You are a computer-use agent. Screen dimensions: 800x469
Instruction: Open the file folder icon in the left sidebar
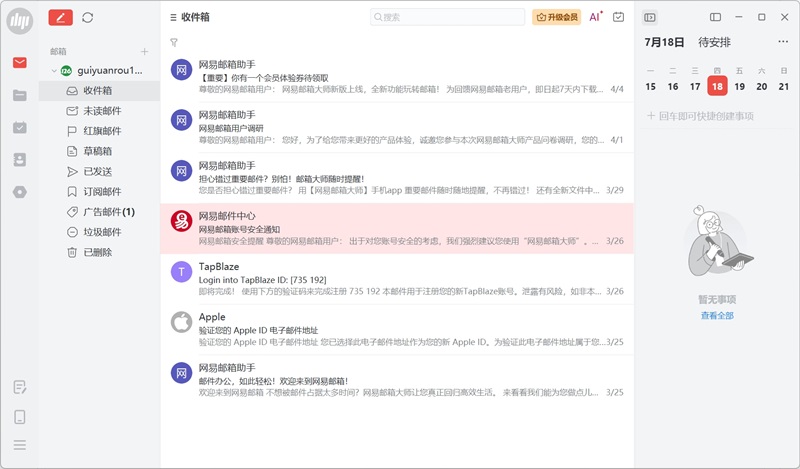20,95
